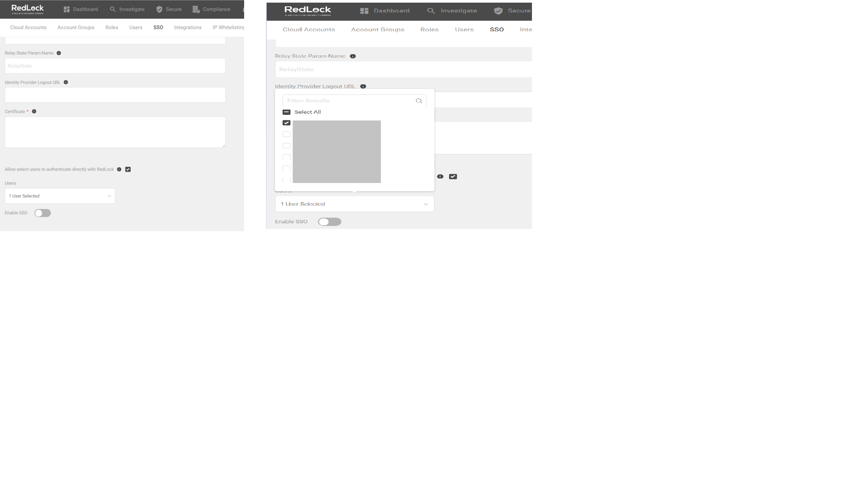The height and width of the screenshot is (488, 868).
Task: Toggle the Enable SSO switch on left panel
Action: pos(42,213)
